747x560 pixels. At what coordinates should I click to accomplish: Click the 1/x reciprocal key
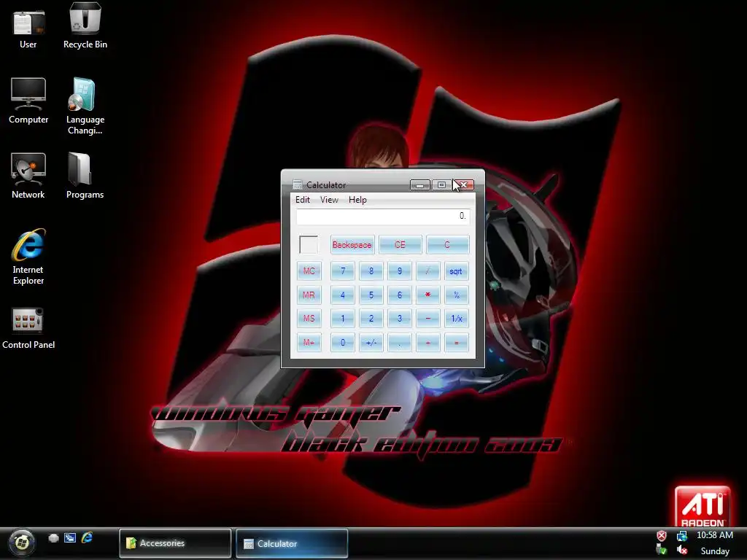pyautogui.click(x=457, y=319)
